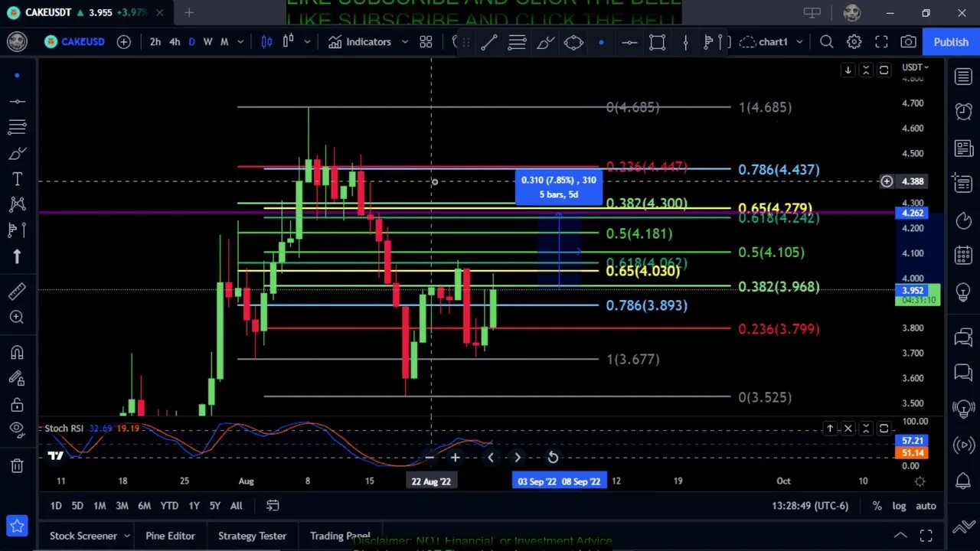Expand the bottom panel with up chevron
980x551 pixels.
pos(900,536)
